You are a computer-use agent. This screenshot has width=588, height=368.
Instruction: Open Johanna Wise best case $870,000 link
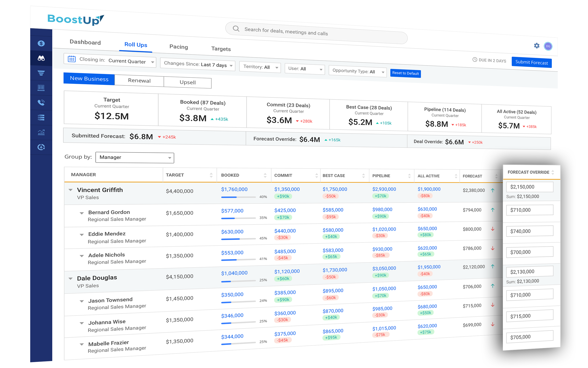pos(333,311)
